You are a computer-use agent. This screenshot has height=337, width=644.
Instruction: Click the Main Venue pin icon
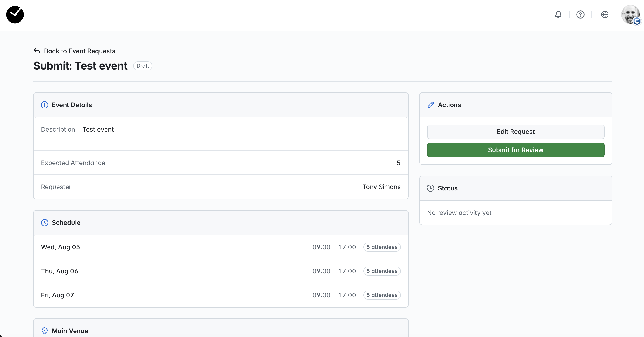tap(45, 331)
